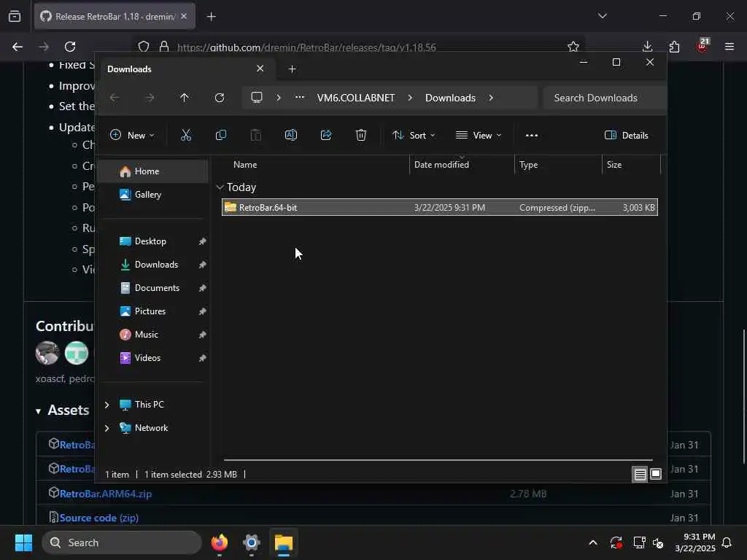
Task: Open the New dropdown menu
Action: point(132,135)
